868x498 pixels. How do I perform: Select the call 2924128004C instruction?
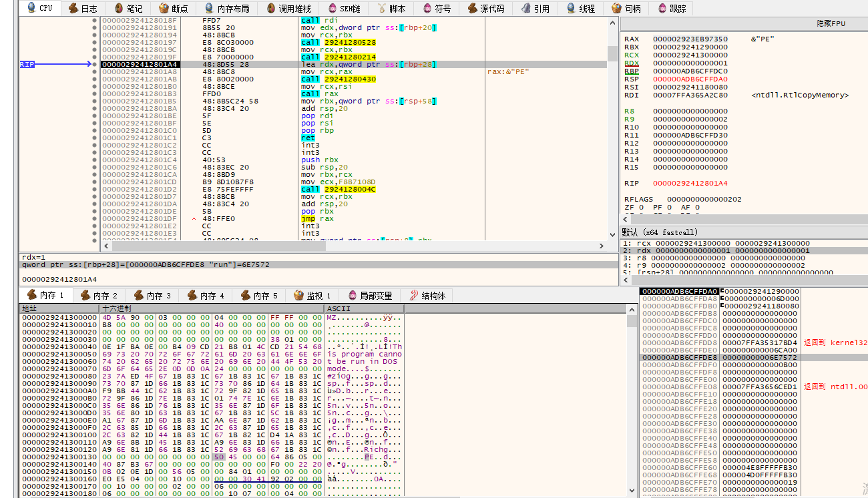pos(339,189)
